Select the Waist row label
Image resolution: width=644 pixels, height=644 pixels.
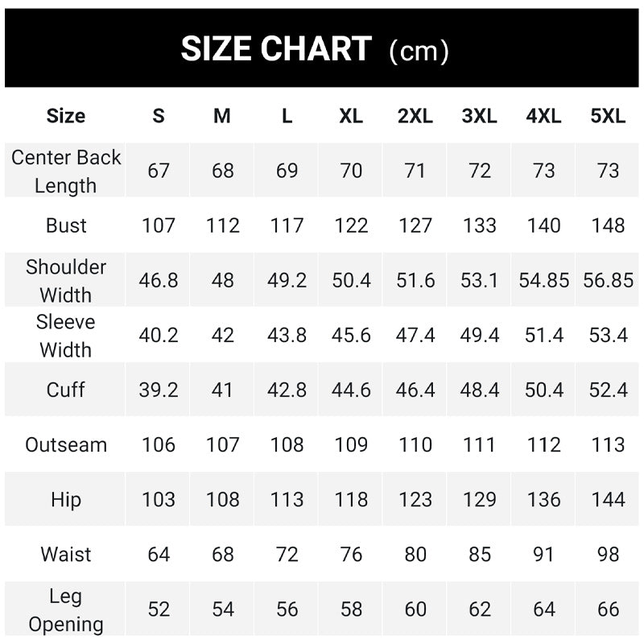click(66, 554)
